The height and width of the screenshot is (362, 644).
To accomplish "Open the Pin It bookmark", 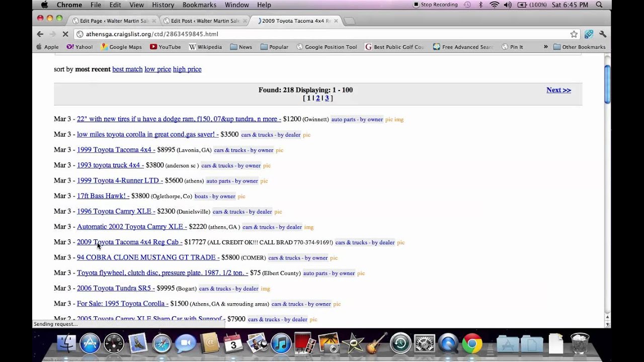I will coord(512,47).
